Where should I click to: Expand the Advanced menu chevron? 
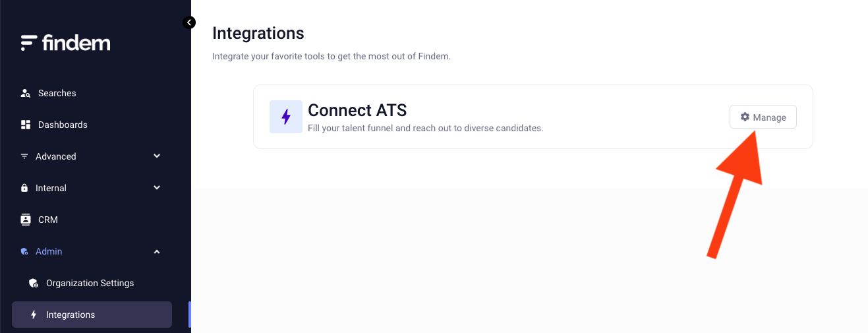[157, 156]
